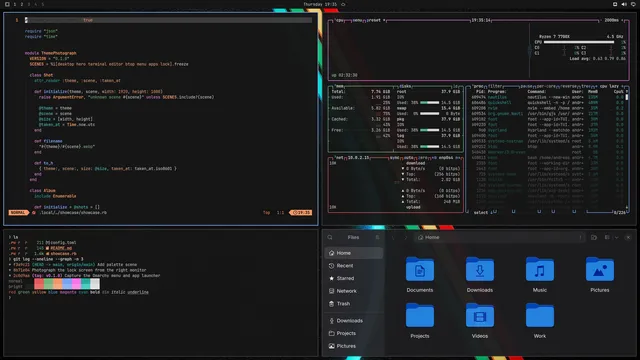Toggle per-core in btop's process list
The width and height of the screenshot is (640, 360).
546,87
